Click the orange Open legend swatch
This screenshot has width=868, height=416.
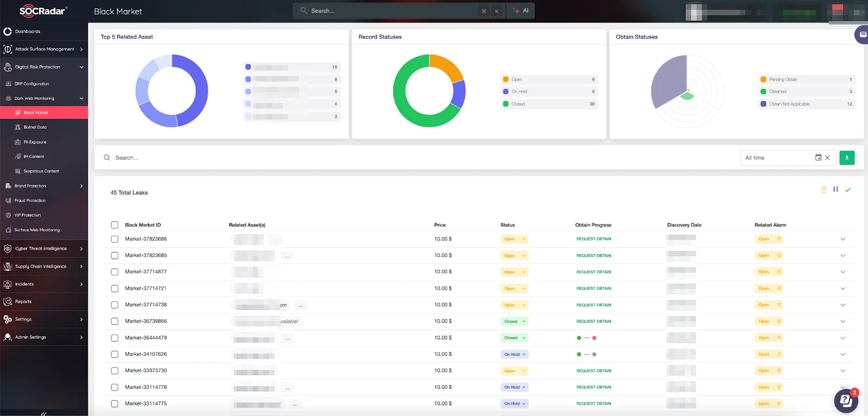506,79
